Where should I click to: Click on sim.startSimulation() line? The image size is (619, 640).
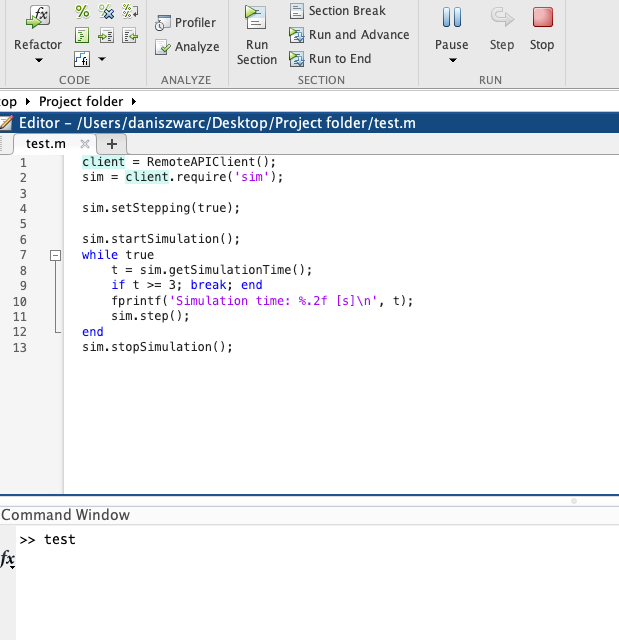(161, 239)
